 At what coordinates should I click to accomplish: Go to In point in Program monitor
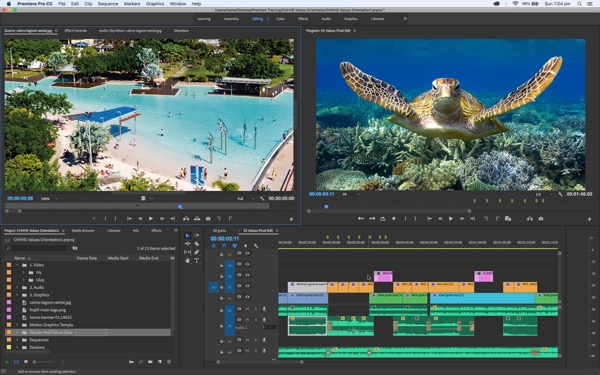pos(429,219)
